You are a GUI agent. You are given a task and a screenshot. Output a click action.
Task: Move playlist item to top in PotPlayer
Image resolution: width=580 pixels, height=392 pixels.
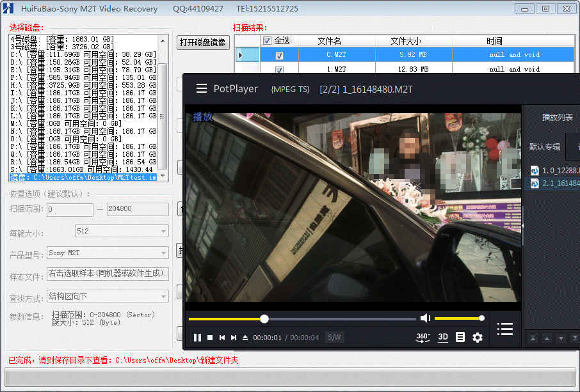533,338
